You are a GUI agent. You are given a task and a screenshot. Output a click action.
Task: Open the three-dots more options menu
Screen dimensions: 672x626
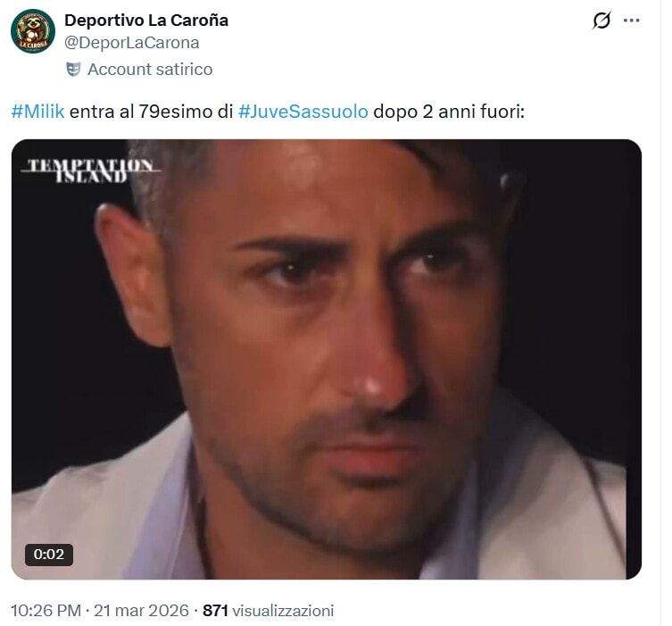[632, 21]
